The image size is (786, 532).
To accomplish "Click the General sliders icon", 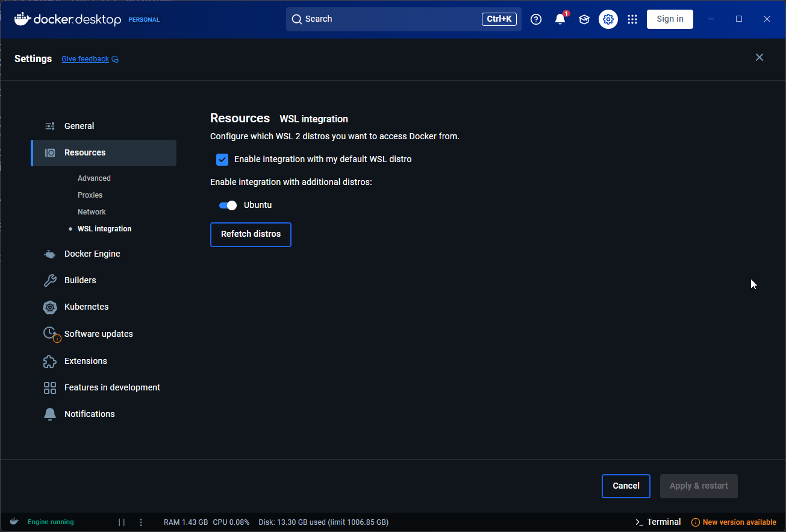I will pyautogui.click(x=50, y=126).
